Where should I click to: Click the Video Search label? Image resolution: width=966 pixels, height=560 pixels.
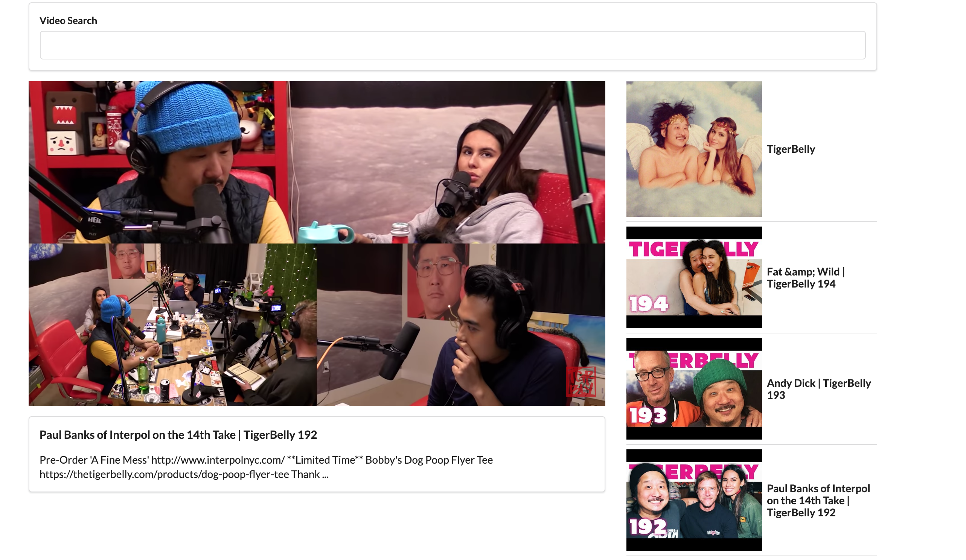tap(68, 21)
